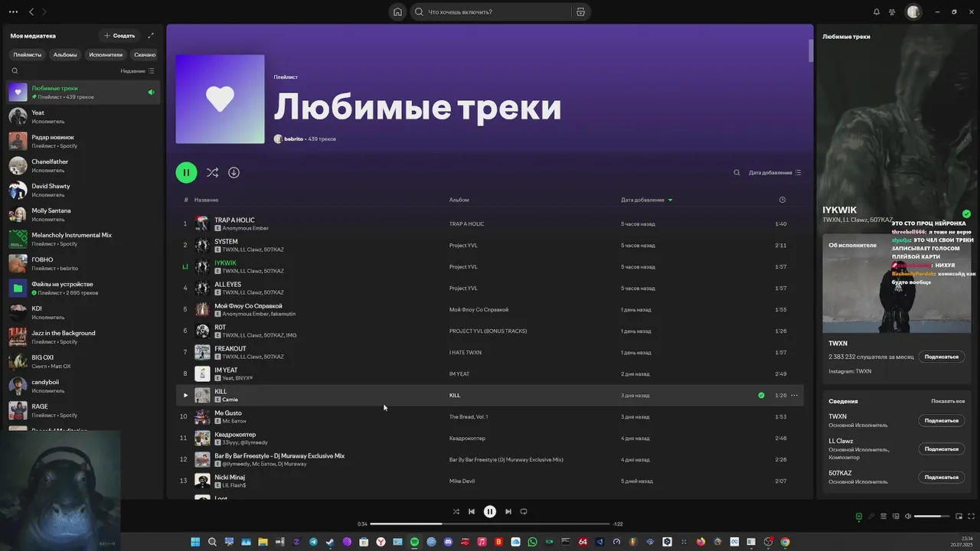Open WhatsApp from the taskbar

coord(532,542)
